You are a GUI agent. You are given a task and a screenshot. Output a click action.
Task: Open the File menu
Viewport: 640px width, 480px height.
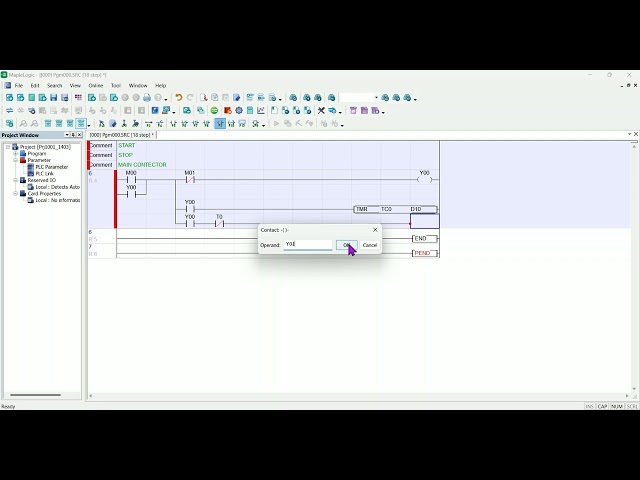pos(19,85)
